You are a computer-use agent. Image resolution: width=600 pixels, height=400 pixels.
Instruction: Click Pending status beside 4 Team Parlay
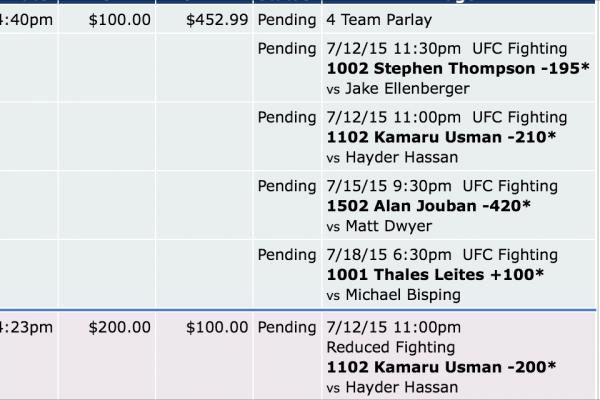click(288, 20)
